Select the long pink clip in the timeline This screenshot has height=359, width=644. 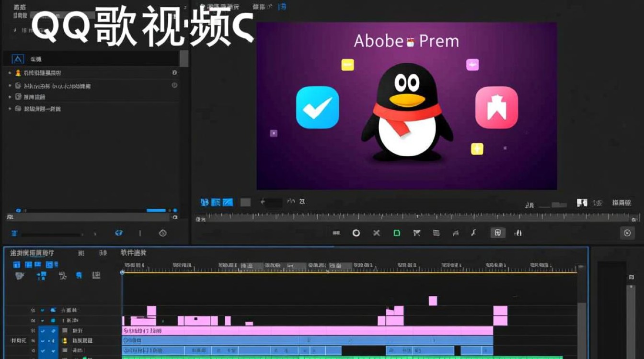click(x=308, y=331)
